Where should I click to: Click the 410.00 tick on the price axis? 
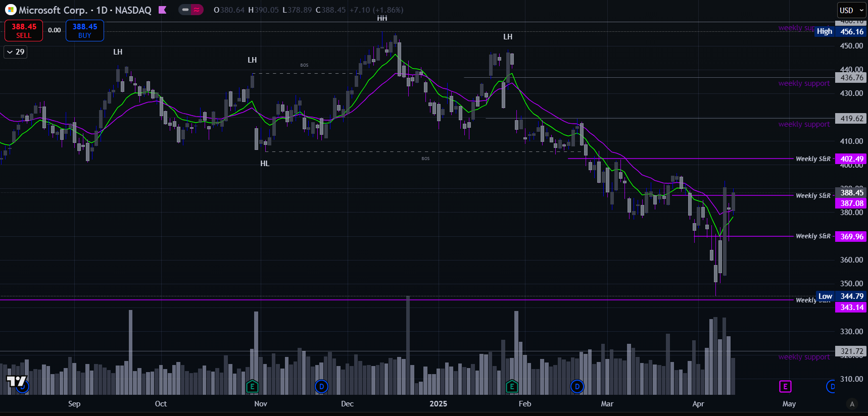[x=852, y=141]
